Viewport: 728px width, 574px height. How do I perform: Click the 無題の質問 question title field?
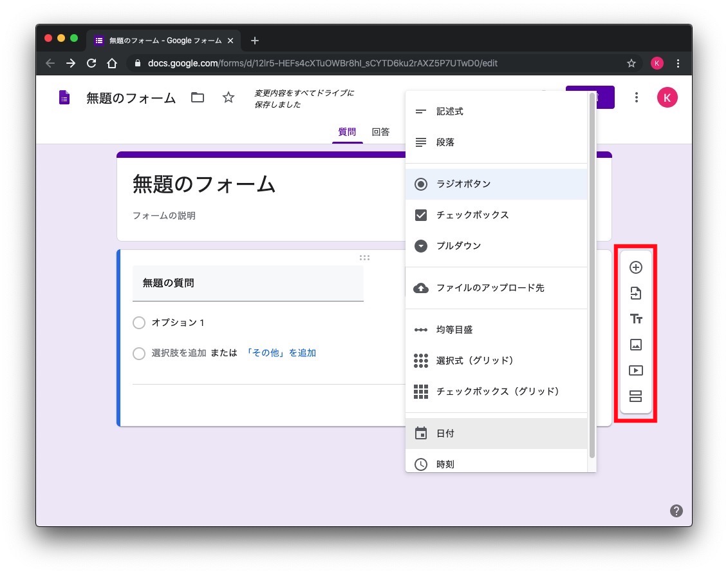(x=248, y=283)
